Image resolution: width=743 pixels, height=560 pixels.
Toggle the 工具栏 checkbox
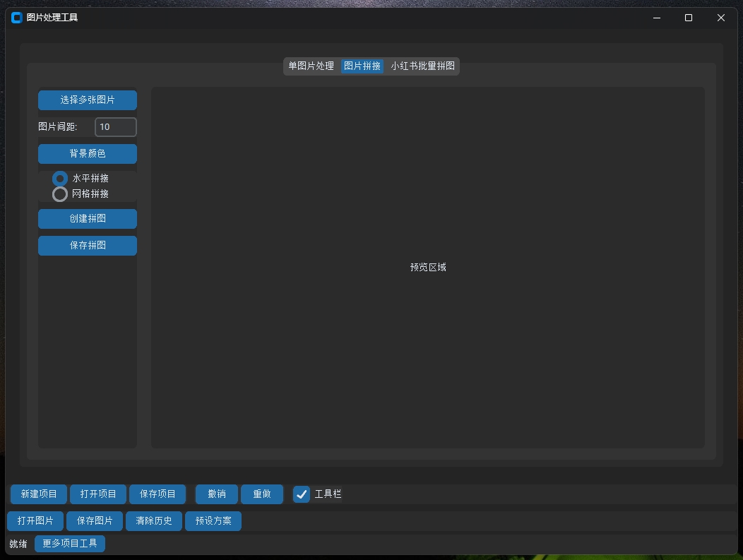click(x=302, y=494)
